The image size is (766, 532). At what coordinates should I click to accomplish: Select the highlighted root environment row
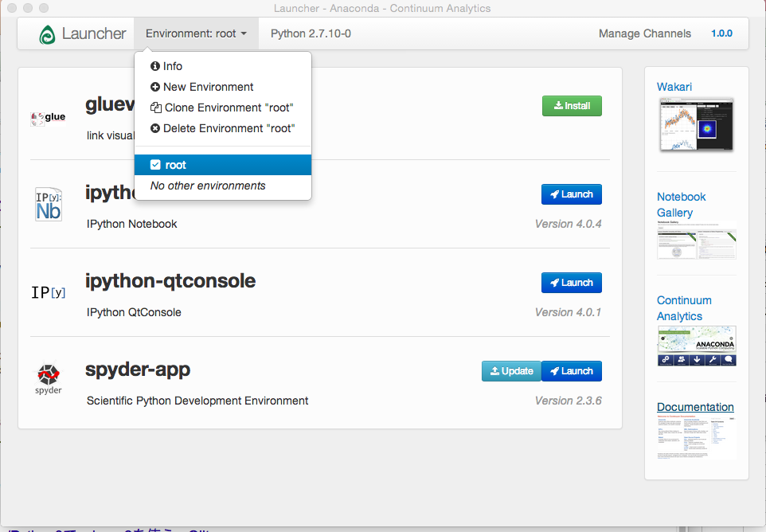point(223,165)
